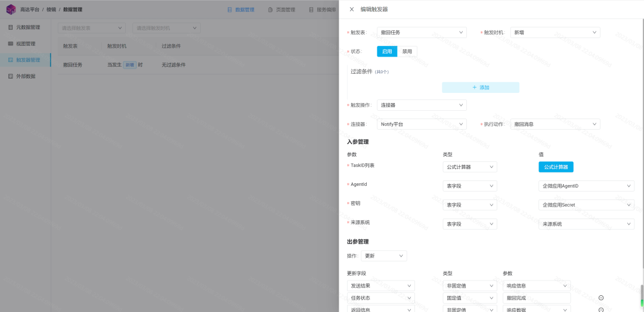Open the 任务状态 update field dropdown
Viewport: 644px width, 312px height.
coord(380,298)
